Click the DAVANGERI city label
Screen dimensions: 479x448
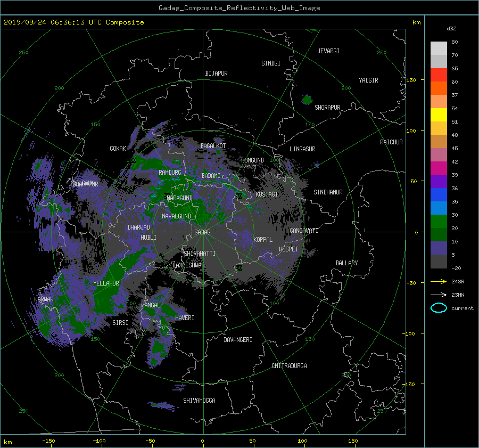tap(238, 340)
